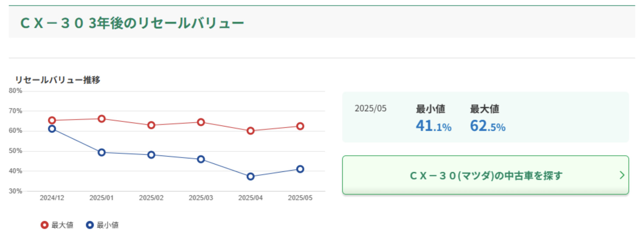Select the 2025/03 minimum value blue point
The height and width of the screenshot is (234, 644).
tap(201, 159)
